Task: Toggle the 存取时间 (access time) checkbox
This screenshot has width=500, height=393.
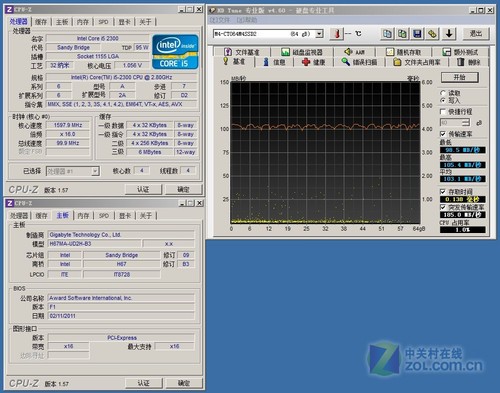Action: (443, 192)
